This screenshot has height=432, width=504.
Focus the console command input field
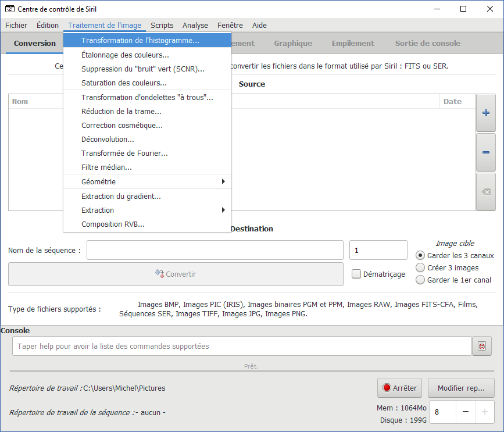coord(242,346)
